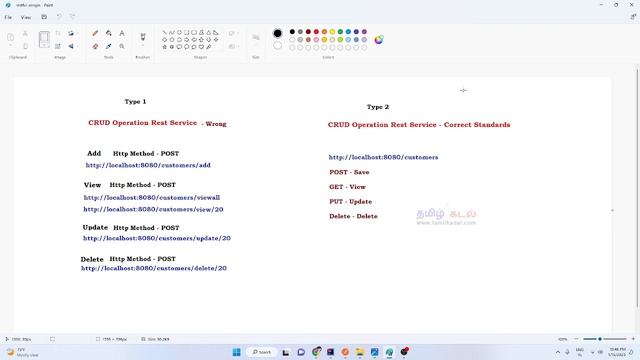Pick the Right arrow shape

[x=187, y=40]
